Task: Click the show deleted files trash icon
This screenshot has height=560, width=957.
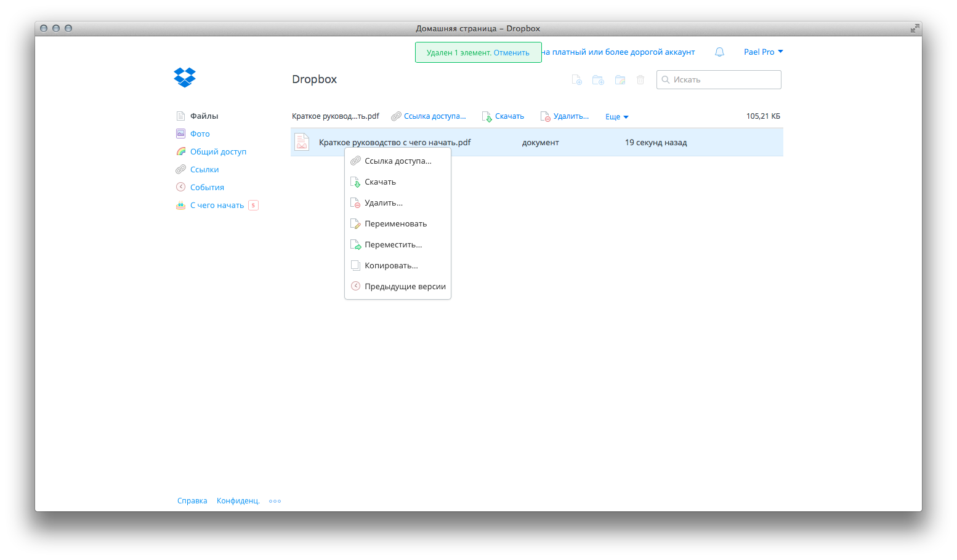Action: tap(640, 80)
